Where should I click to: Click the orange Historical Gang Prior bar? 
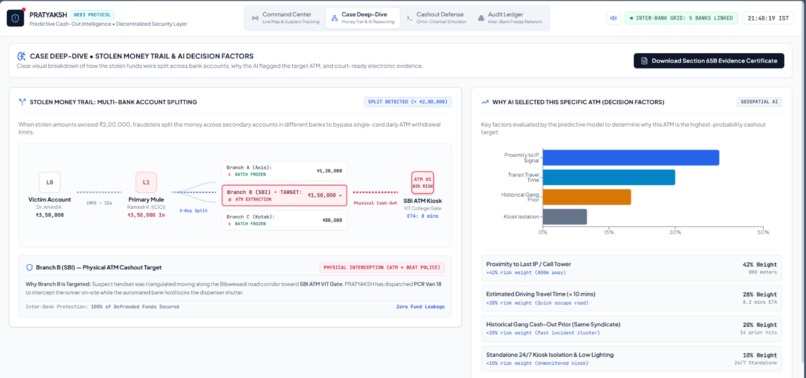[587, 197]
